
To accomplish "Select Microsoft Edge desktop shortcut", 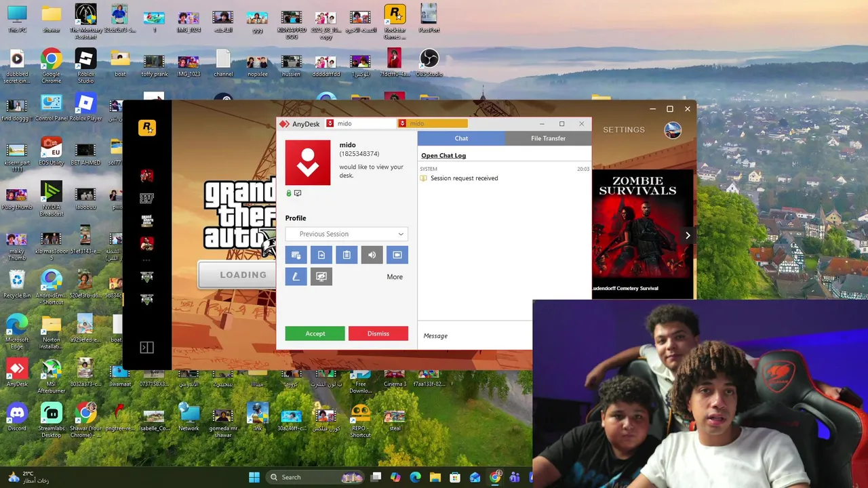I will pos(17,332).
